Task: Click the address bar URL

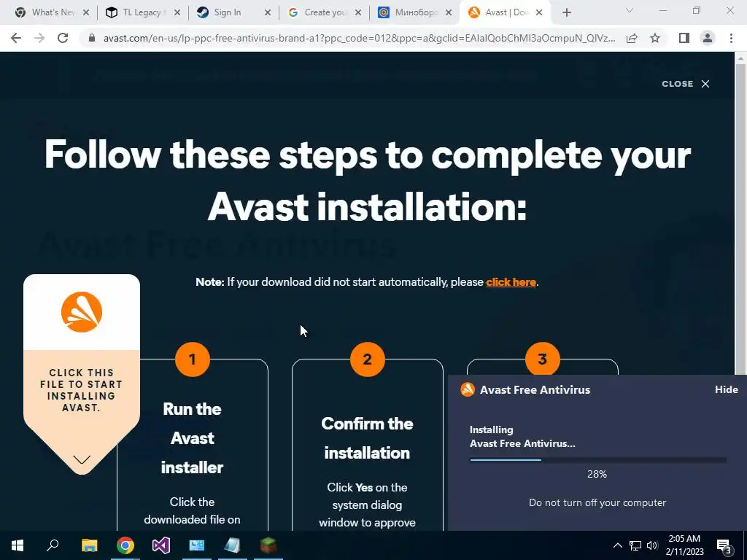Action: [359, 38]
